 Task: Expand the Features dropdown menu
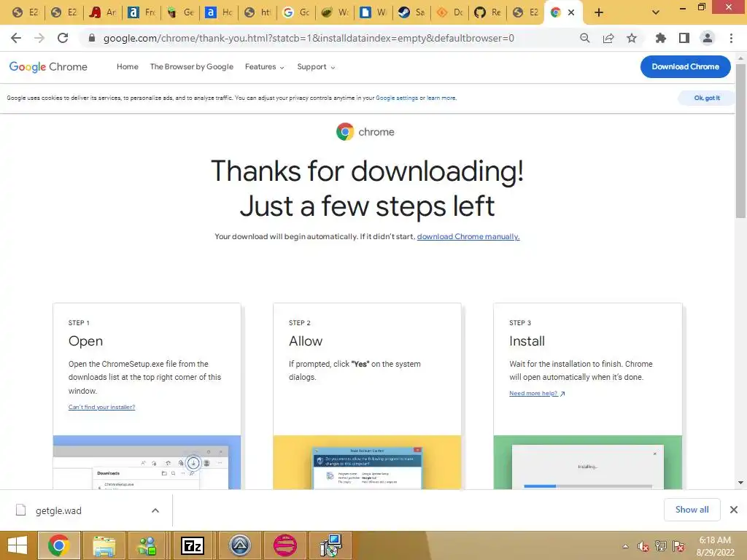(264, 66)
